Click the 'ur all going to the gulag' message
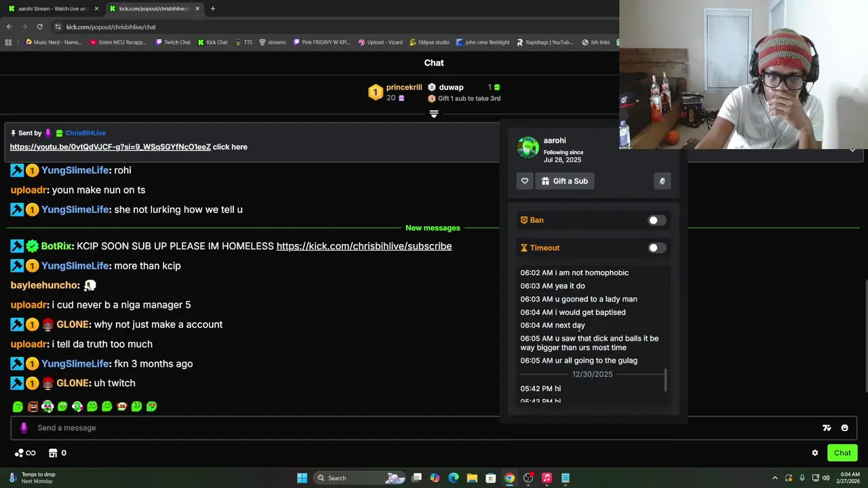The height and width of the screenshot is (488, 868). point(578,361)
